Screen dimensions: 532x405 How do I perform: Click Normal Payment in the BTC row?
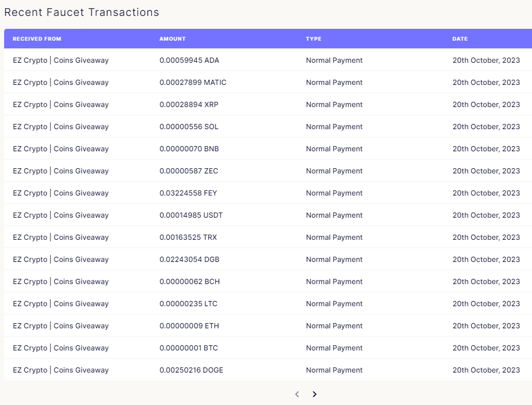pos(334,347)
